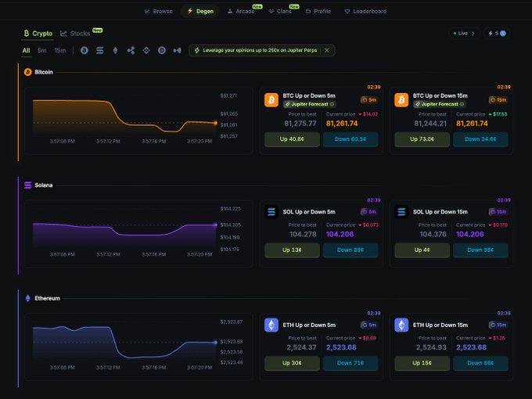
Task: Click the 2,524.93 price to beat value
Action: click(x=431, y=347)
